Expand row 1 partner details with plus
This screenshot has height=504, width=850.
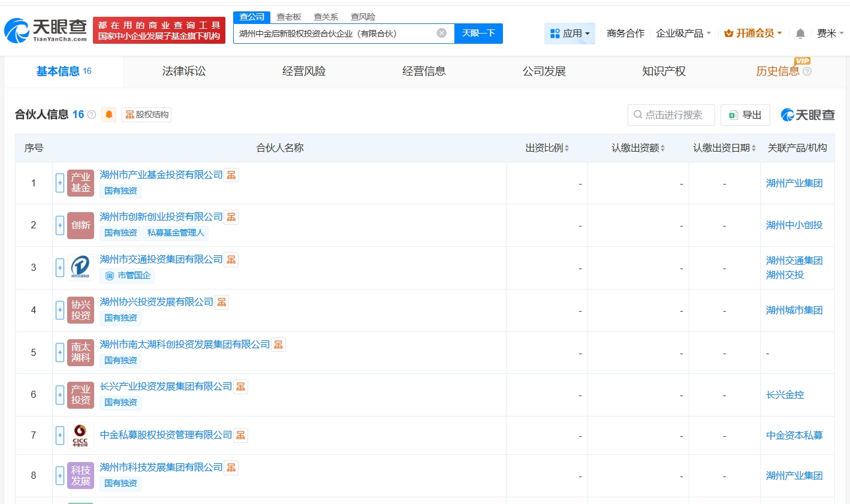60,183
